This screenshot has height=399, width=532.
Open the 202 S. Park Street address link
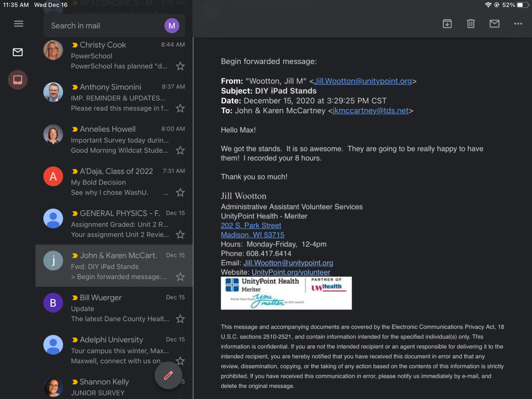click(x=251, y=225)
